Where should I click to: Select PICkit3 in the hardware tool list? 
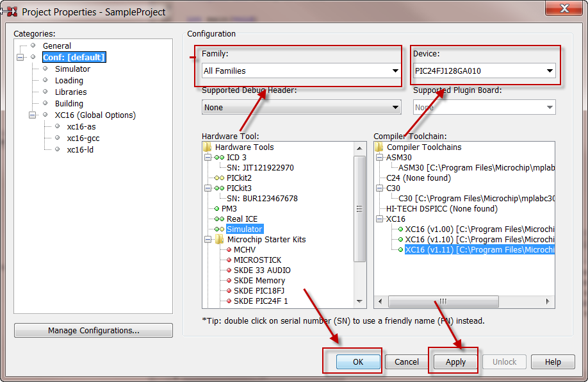point(239,188)
